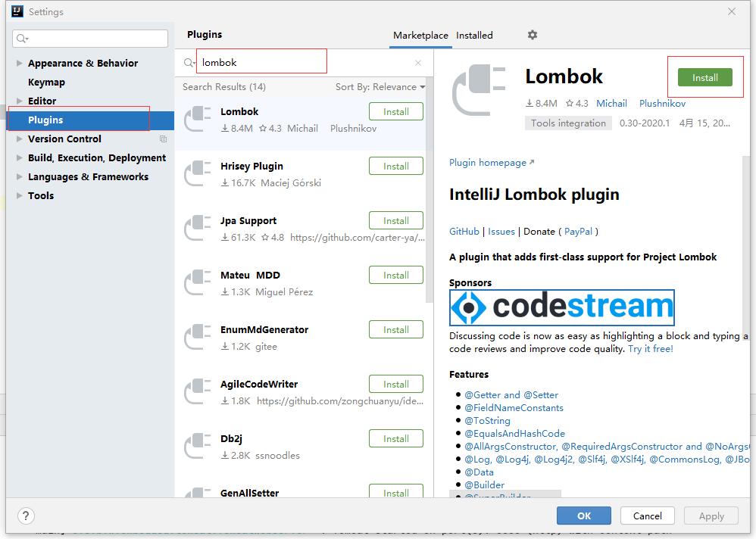Click the plugin search magnifier icon
The width and height of the screenshot is (756, 539).
click(x=189, y=63)
